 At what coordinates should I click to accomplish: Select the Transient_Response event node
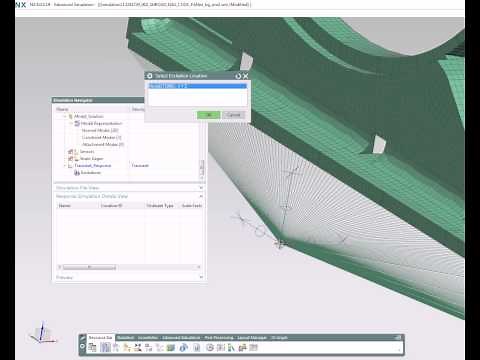click(93, 166)
